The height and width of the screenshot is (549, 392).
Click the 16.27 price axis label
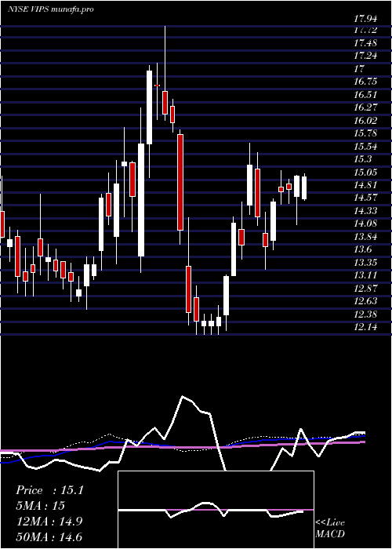coord(365,107)
